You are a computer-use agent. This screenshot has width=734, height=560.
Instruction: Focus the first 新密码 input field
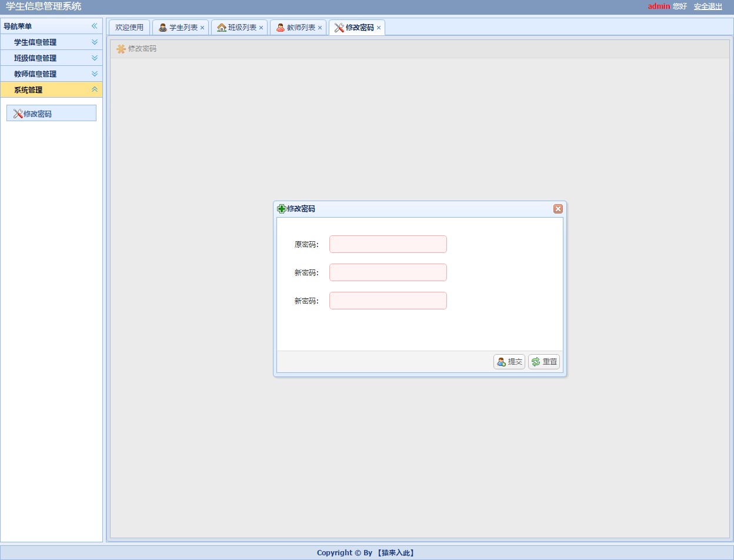(388, 272)
